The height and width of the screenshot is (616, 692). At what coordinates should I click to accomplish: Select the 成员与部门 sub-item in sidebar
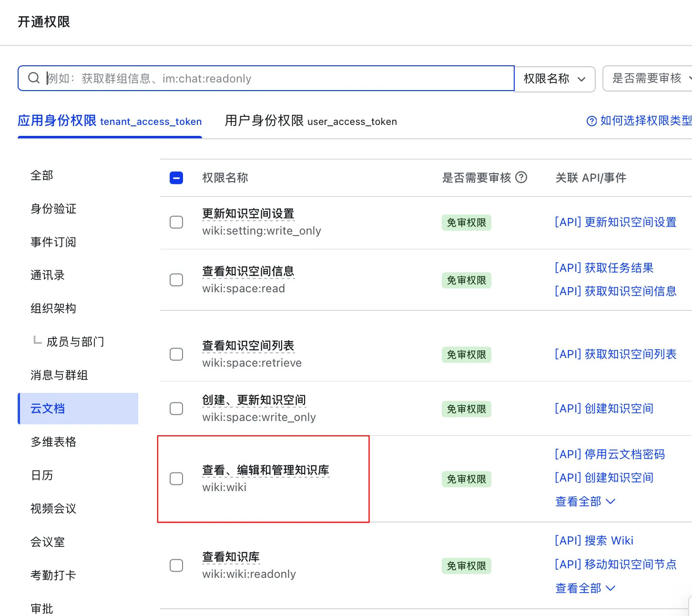click(x=75, y=342)
